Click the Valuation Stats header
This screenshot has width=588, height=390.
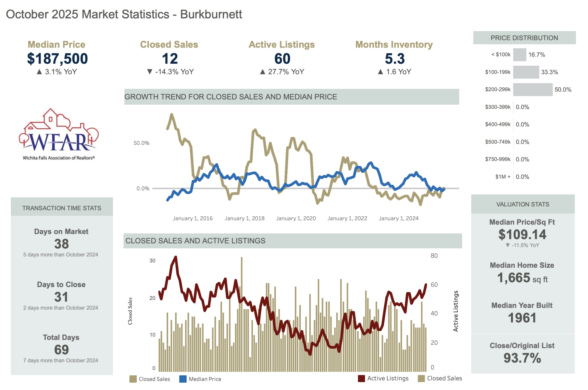pyautogui.click(x=523, y=204)
